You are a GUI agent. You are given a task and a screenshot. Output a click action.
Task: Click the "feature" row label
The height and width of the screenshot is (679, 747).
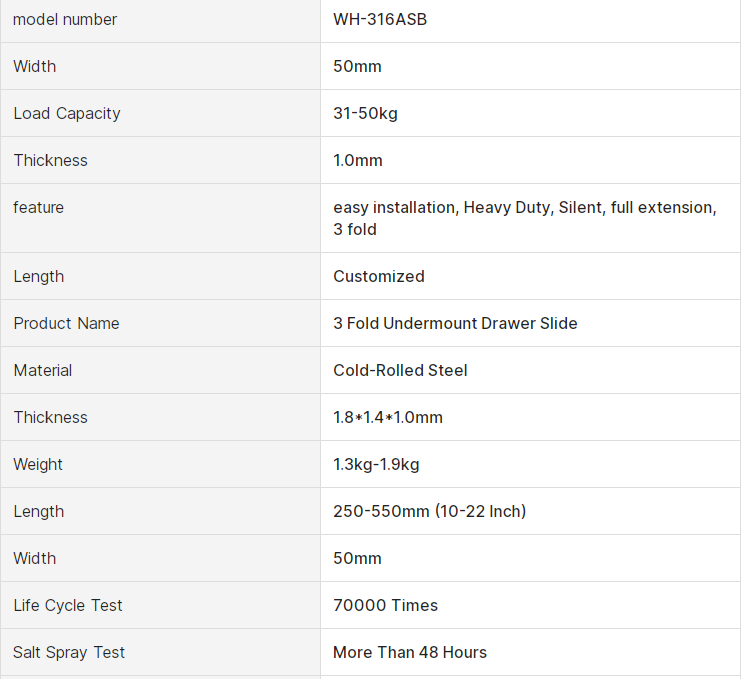39,207
